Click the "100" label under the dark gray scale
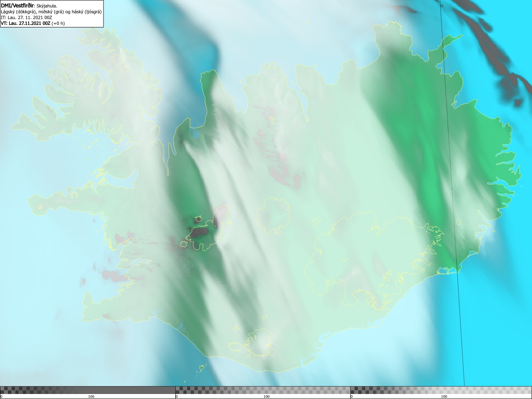This screenshot has height=399, width=532. pos(91,397)
